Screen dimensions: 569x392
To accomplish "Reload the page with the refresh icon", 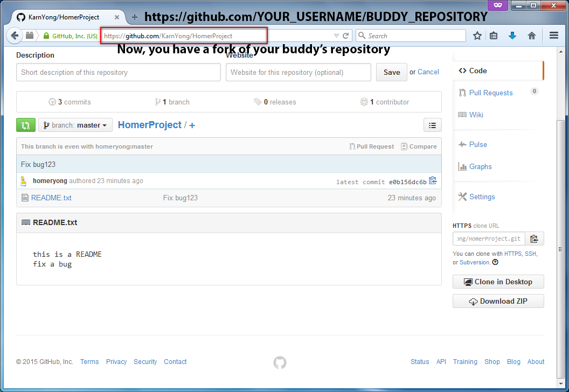I will (x=346, y=36).
